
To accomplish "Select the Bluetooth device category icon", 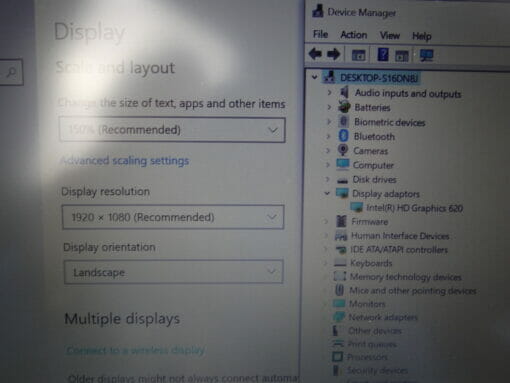I will coord(343,136).
